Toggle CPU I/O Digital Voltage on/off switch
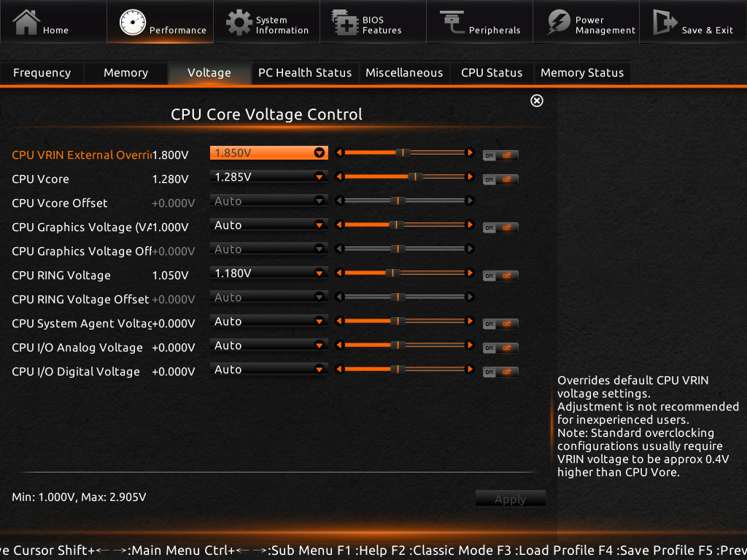 (x=500, y=372)
